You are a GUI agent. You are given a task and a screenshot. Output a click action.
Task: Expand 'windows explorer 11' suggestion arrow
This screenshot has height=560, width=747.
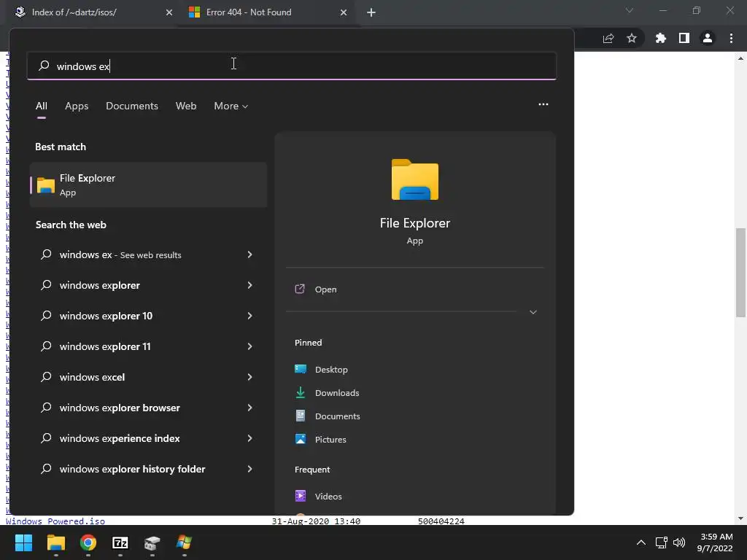[x=249, y=346]
